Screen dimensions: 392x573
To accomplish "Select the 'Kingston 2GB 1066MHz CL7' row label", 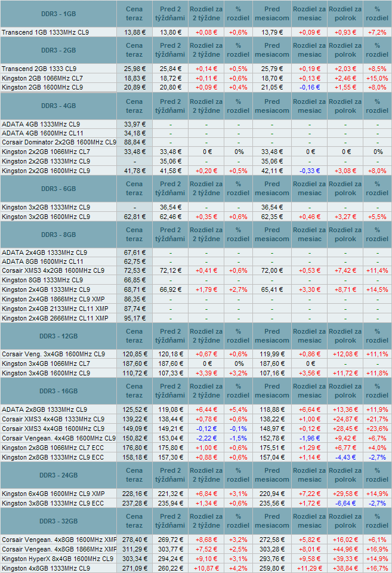I will (42, 78).
